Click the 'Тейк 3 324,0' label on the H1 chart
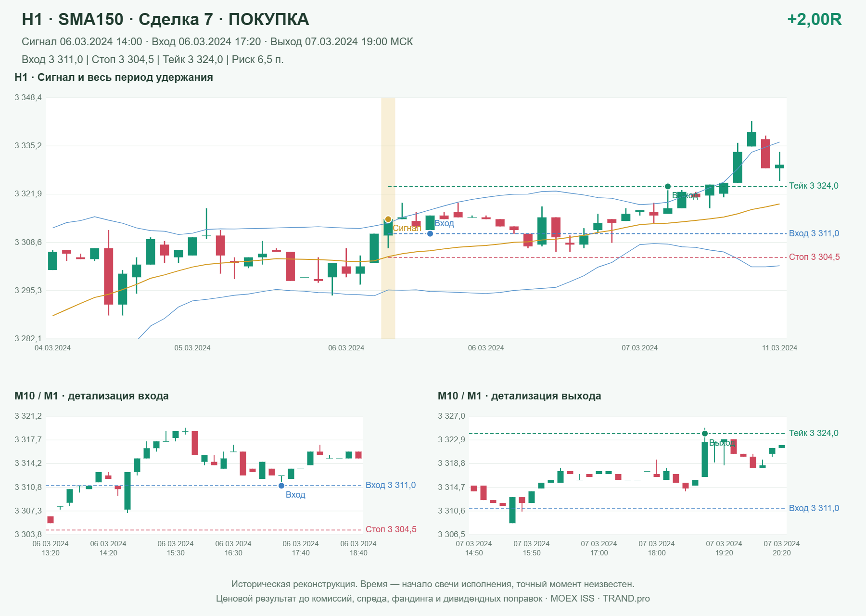 tap(814, 186)
